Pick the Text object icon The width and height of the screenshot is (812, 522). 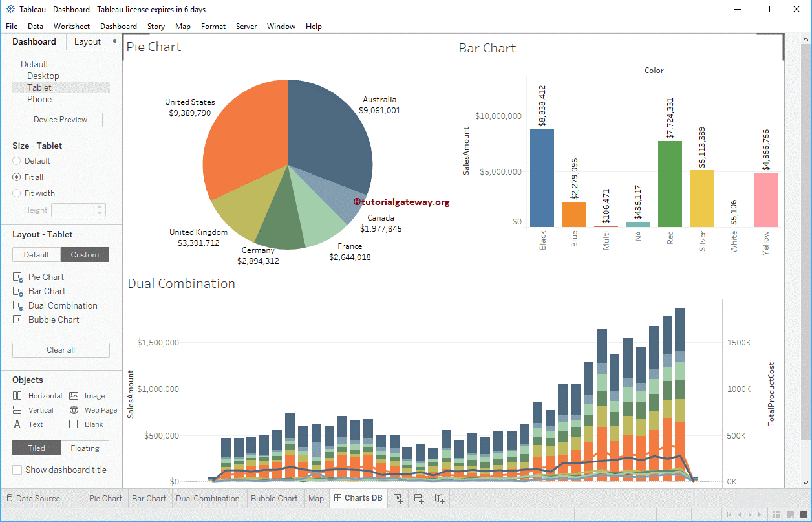tap(17, 424)
